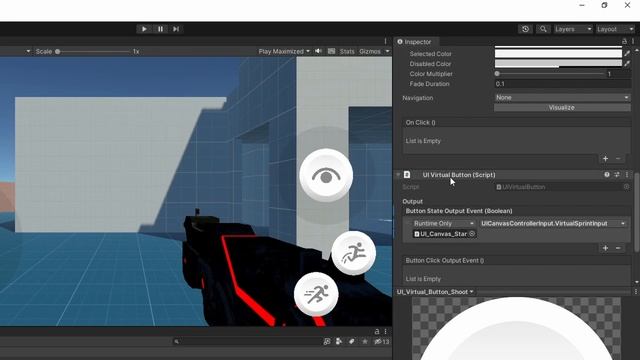Open the preview panel's three-dot menu
This screenshot has width=640, height=360.
[636, 292]
